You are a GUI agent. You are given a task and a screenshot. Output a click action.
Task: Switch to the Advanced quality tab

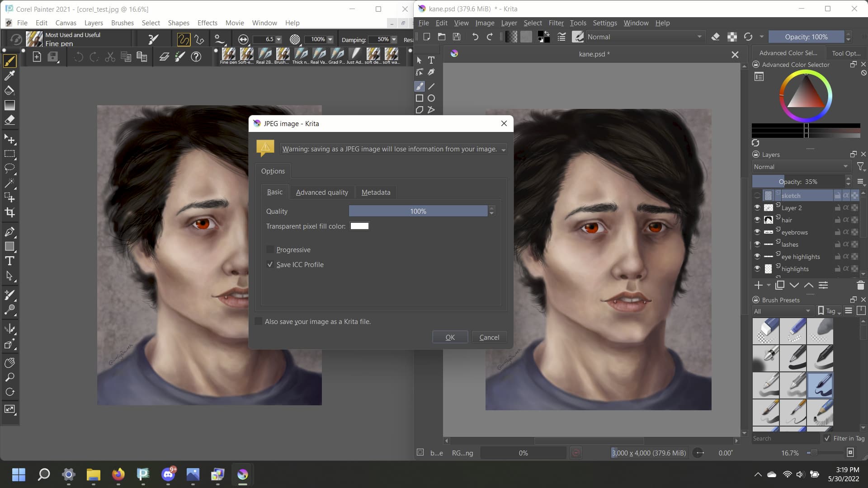pos(322,192)
